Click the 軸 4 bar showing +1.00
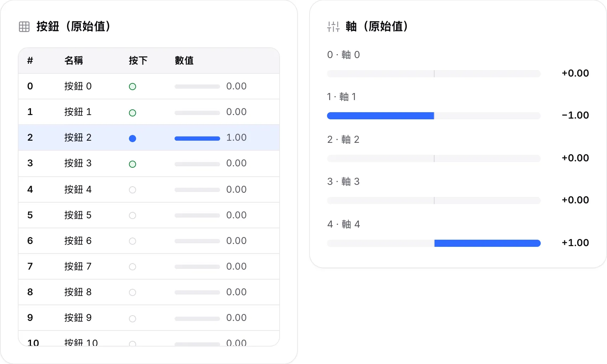Viewport: 607px width, 364px height. (x=434, y=243)
